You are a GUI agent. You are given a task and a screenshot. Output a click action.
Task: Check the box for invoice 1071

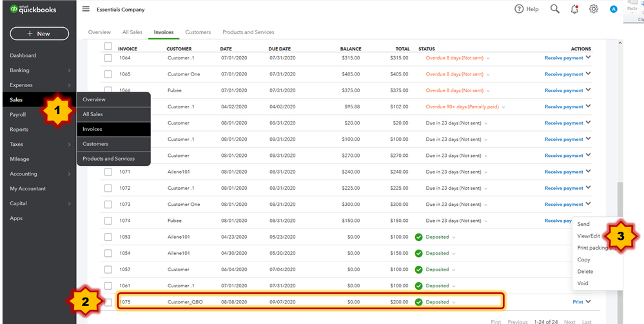(x=108, y=172)
